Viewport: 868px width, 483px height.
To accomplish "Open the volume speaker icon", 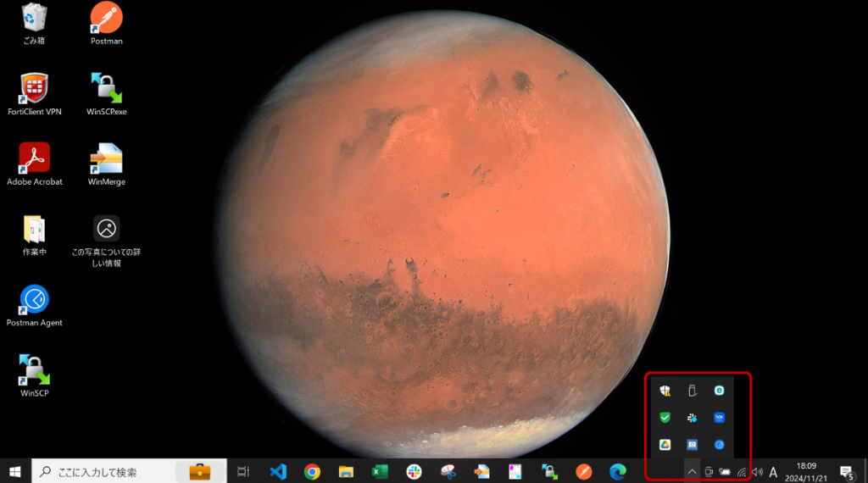I will coord(757,472).
